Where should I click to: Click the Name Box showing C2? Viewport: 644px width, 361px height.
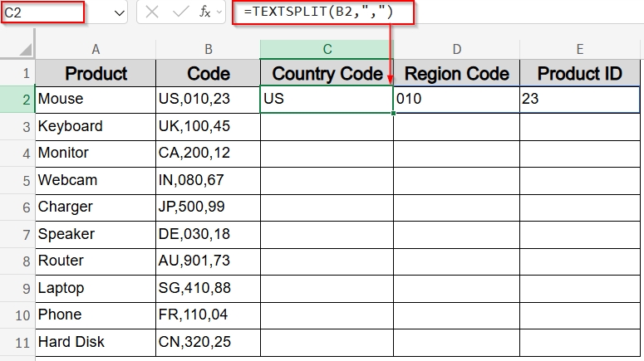[x=42, y=12]
